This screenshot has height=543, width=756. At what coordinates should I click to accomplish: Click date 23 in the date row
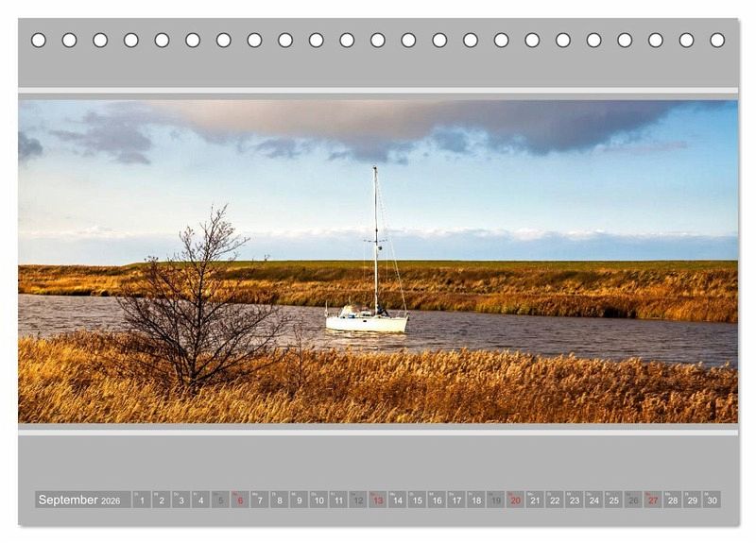pyautogui.click(x=574, y=500)
